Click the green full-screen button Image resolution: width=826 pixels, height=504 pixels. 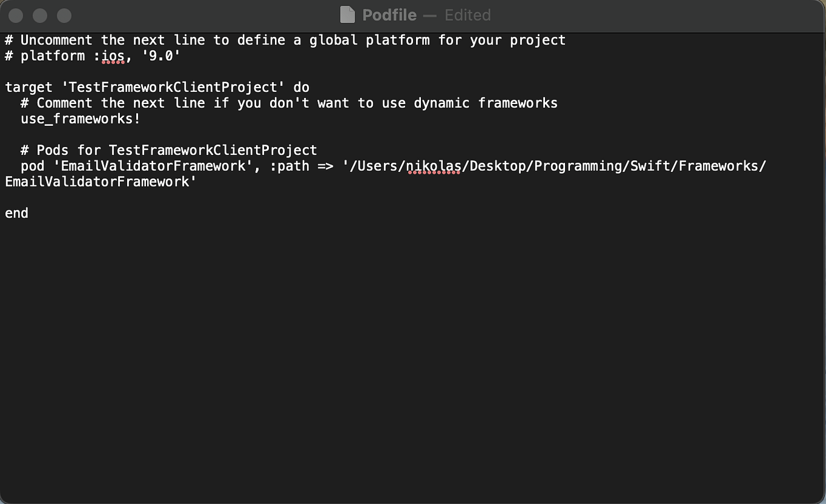click(x=64, y=16)
